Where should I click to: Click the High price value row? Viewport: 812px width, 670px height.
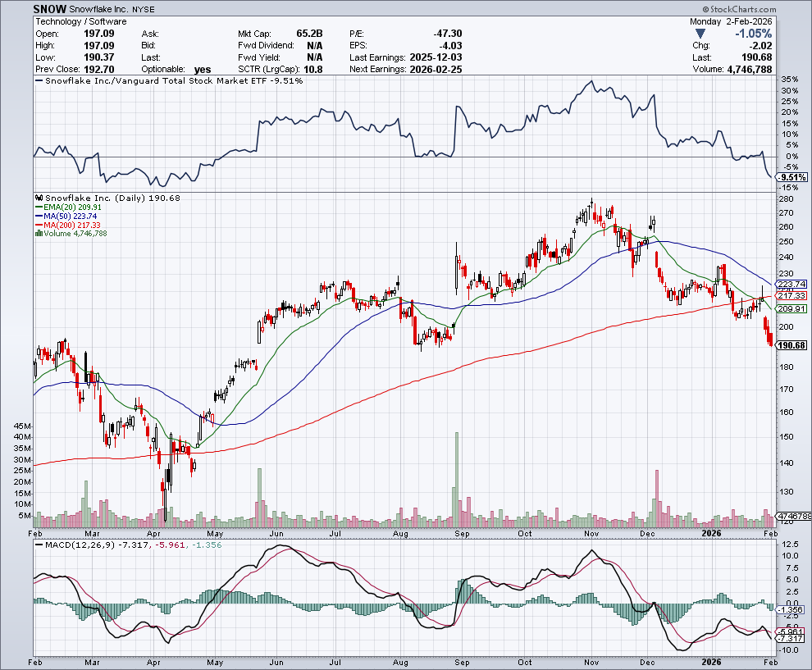click(75, 46)
